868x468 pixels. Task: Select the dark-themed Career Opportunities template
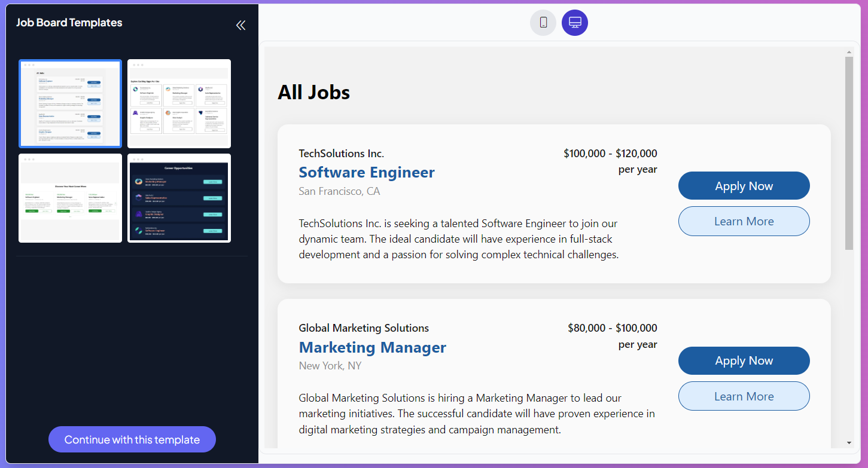coord(179,198)
